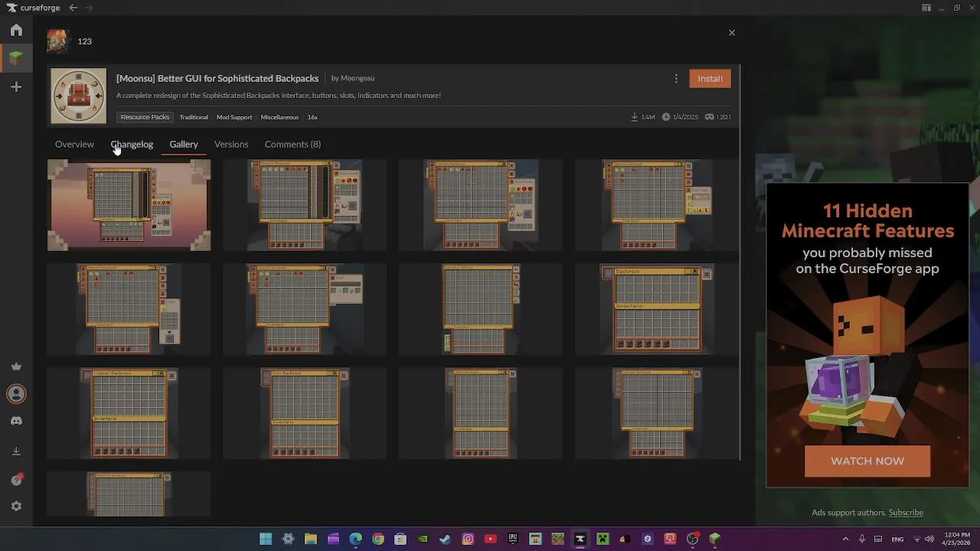
Task: Open the notification icon with red badge
Action: pos(16,480)
